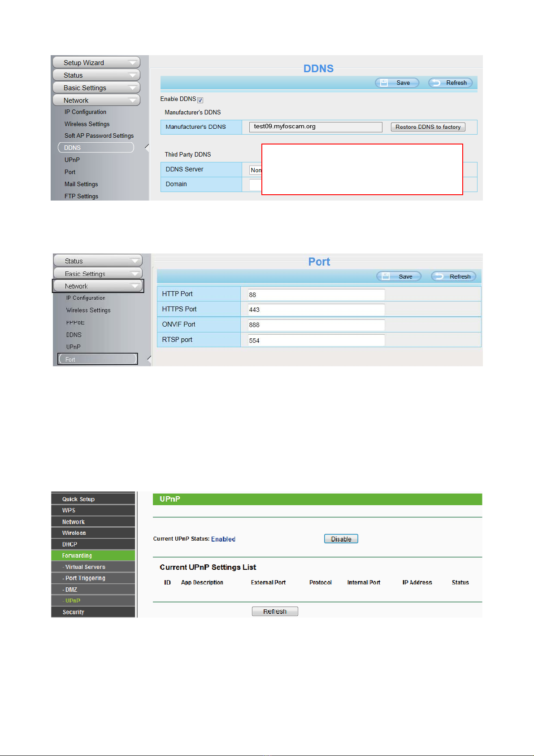Open Mail Settings in the sidebar
Image resolution: width=534 pixels, height=756 pixels.
point(81,184)
